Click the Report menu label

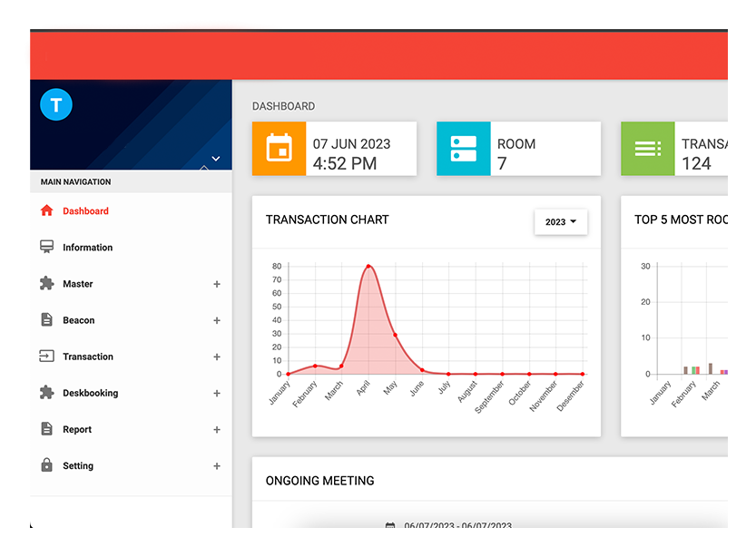(77, 430)
